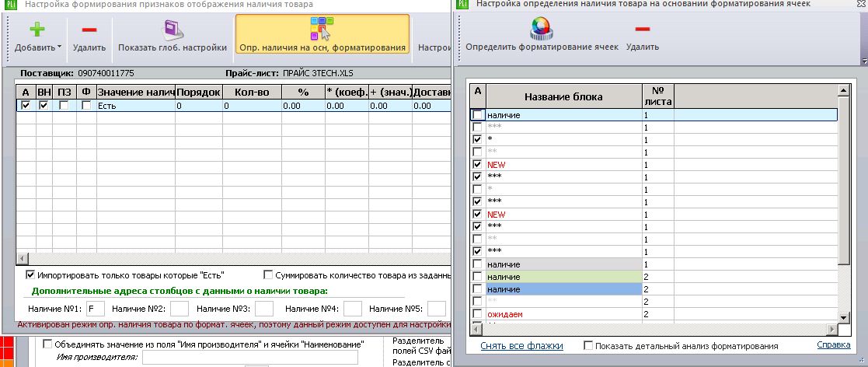Screen dimensions: 868x367
Task: Click red minus Удалить in right window
Action: click(x=642, y=29)
